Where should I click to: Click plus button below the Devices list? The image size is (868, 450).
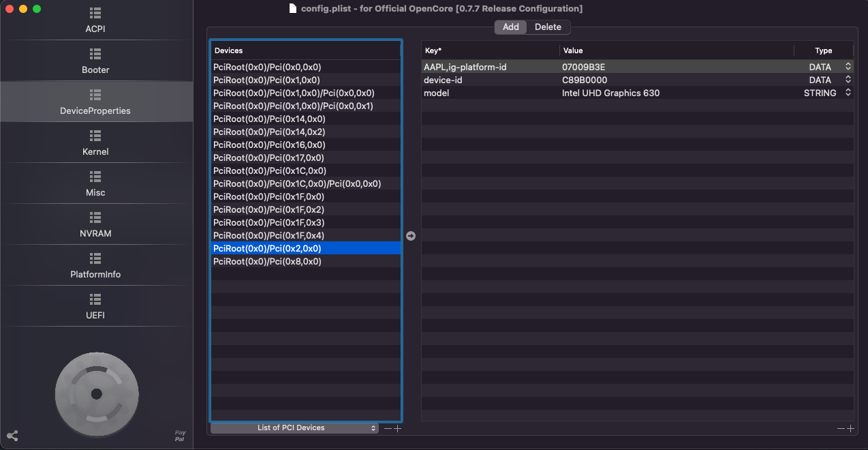coord(398,428)
